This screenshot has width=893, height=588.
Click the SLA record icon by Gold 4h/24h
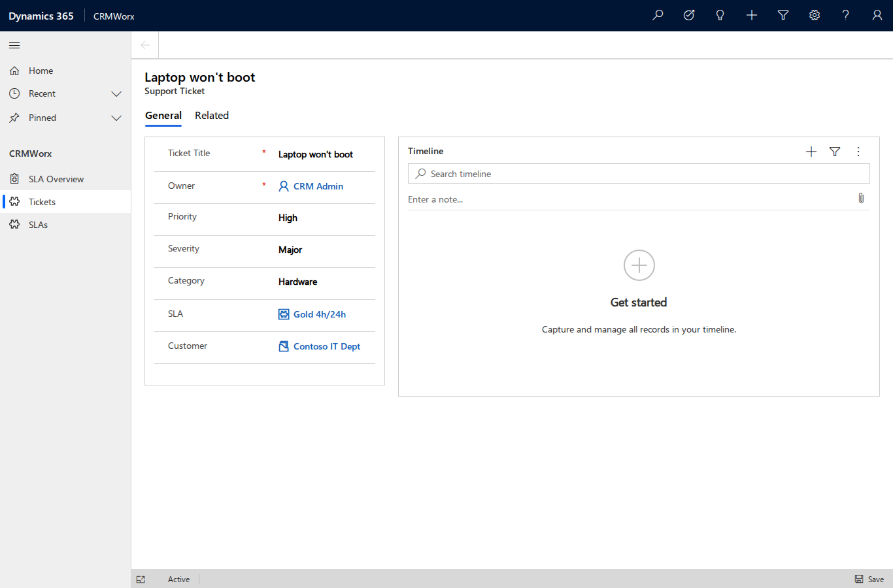click(x=284, y=314)
